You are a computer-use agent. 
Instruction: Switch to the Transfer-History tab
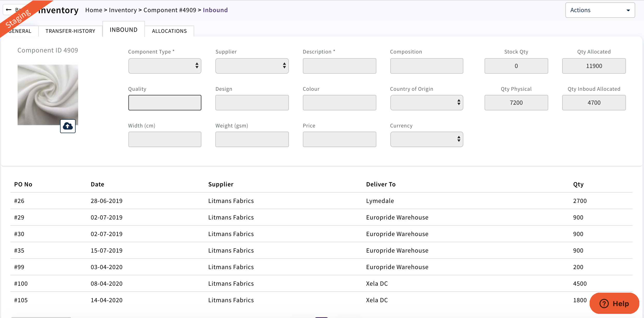coord(70,31)
